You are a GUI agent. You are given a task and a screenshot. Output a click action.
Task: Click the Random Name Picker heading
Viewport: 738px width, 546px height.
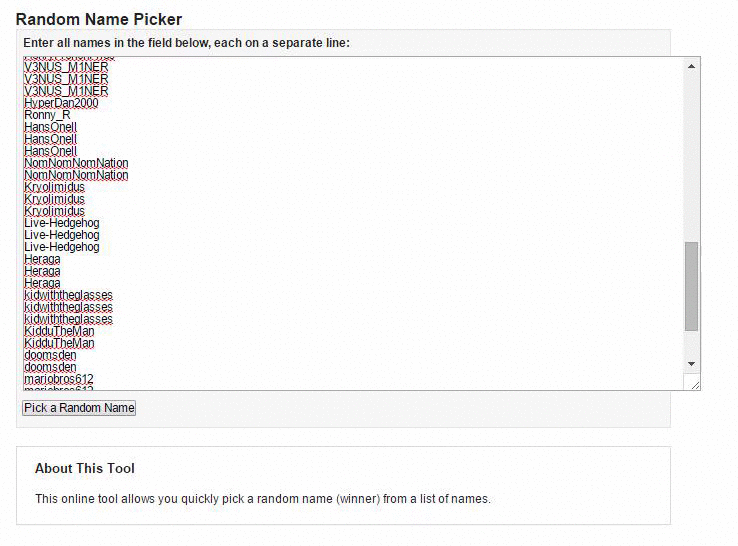point(99,19)
